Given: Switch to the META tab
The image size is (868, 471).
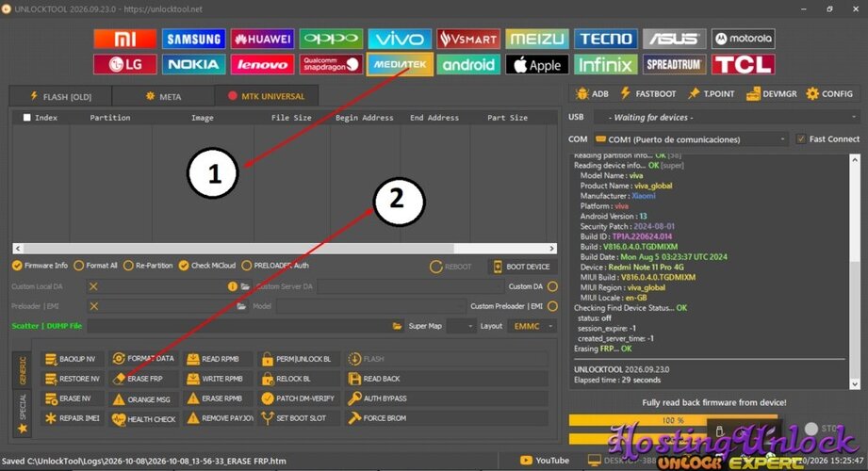Looking at the screenshot, I should click(x=163, y=96).
